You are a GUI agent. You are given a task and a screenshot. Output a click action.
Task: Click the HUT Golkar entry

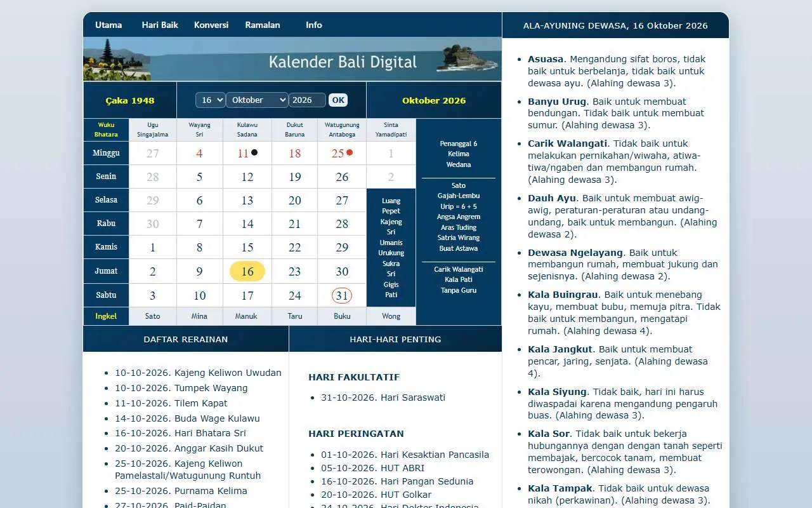[x=376, y=495]
